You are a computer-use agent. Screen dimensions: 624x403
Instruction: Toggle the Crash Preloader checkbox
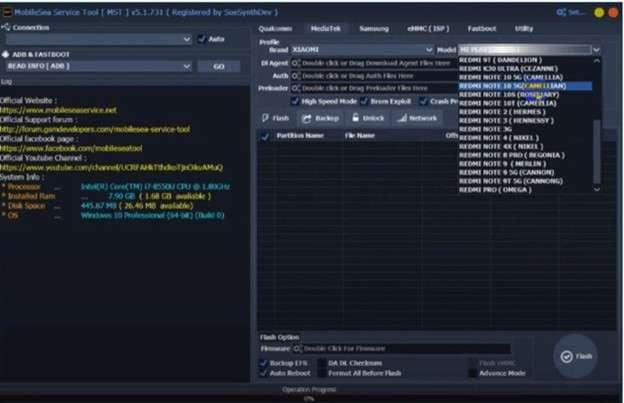point(423,101)
